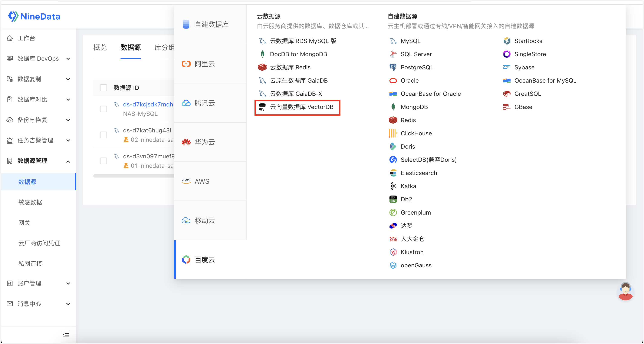Open 敏感数据 in the sidebar
Image resolution: width=644 pixels, height=344 pixels.
pos(30,202)
